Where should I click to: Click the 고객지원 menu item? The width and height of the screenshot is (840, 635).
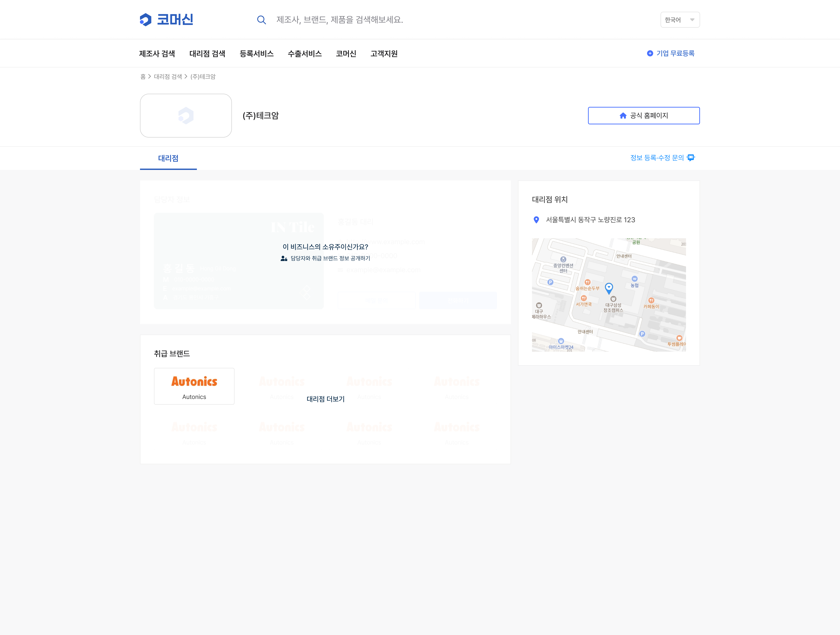point(384,54)
